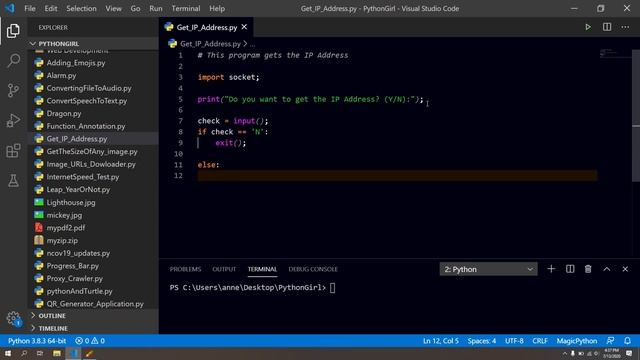Screen dimensions: 640x360
Task: Switch to the DEBUG CONSOLE tab
Action: 313,269
